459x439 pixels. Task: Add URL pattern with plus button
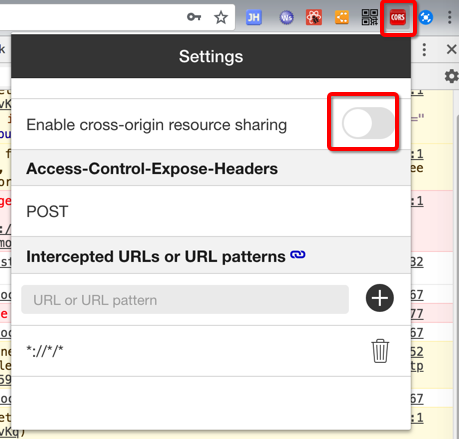(x=380, y=298)
